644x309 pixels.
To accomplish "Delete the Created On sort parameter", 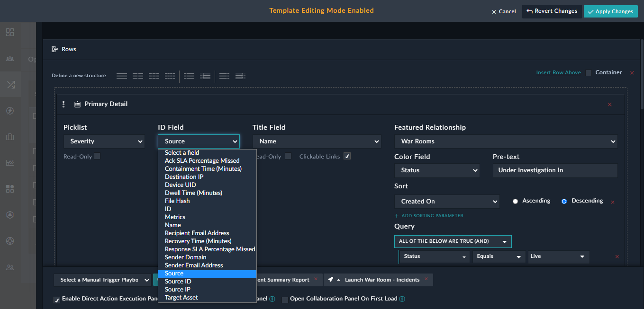I will point(612,202).
